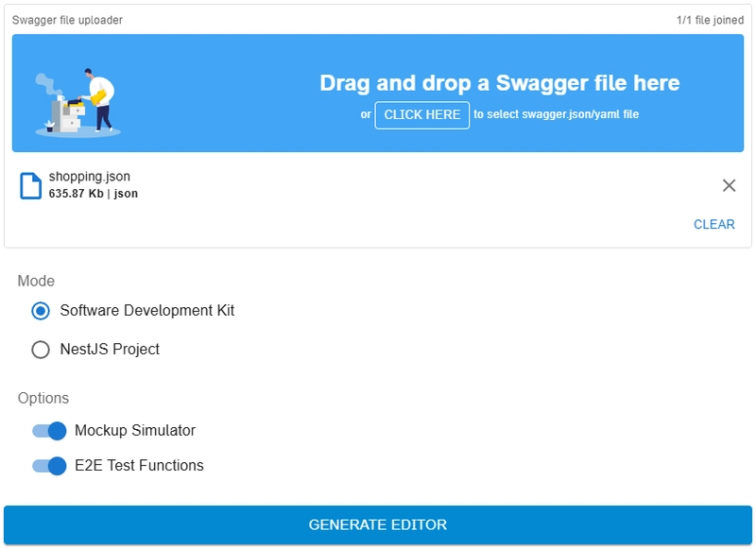Image resolution: width=756 pixels, height=549 pixels.
Task: Select the Software Development Kit radio button
Action: pos(41,311)
